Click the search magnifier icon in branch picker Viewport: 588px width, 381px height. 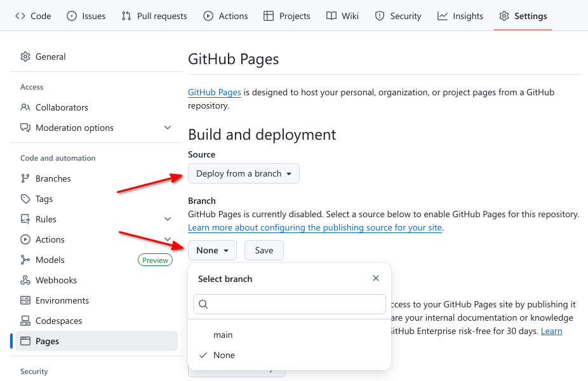click(203, 304)
